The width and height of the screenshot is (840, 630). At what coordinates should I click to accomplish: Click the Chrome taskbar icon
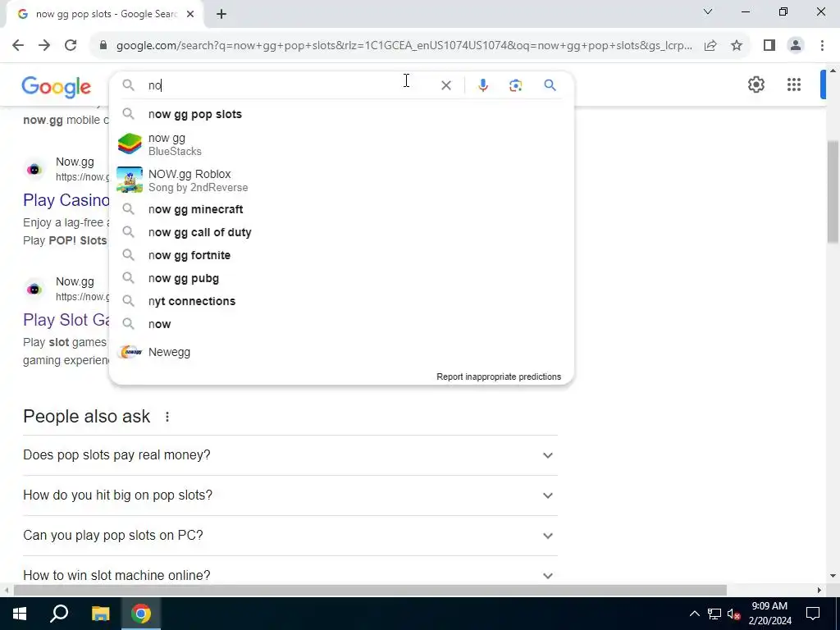point(141,614)
